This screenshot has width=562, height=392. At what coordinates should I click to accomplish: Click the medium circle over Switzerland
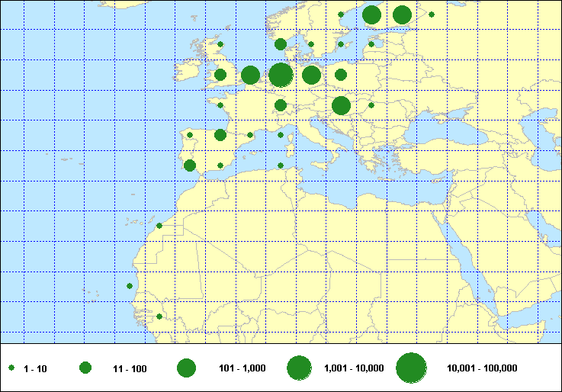281,105
